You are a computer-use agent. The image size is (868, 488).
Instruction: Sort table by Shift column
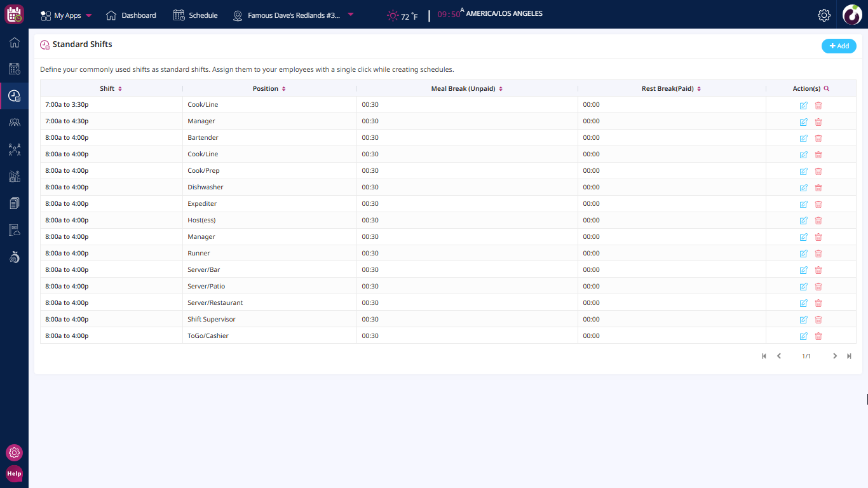pos(119,89)
